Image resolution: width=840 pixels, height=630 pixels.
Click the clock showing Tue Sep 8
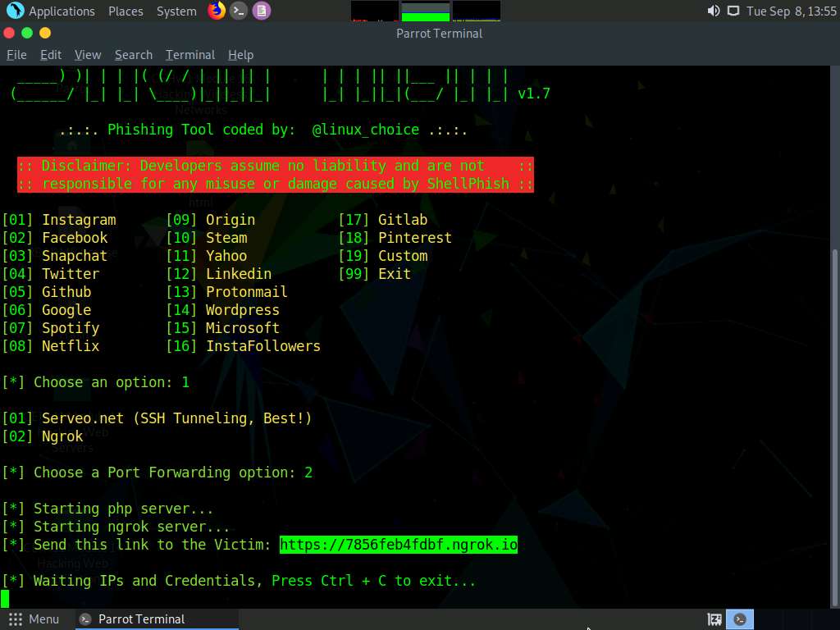792,11
